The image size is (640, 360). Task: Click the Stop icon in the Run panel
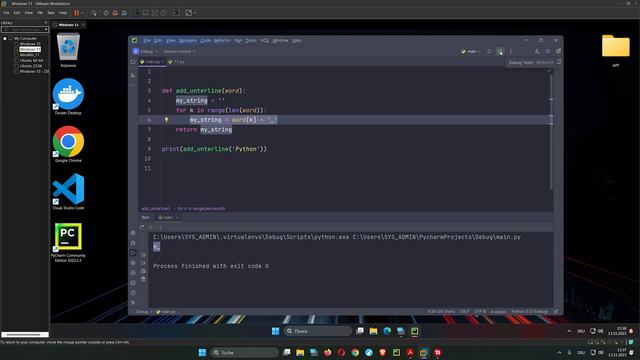click(x=151, y=227)
